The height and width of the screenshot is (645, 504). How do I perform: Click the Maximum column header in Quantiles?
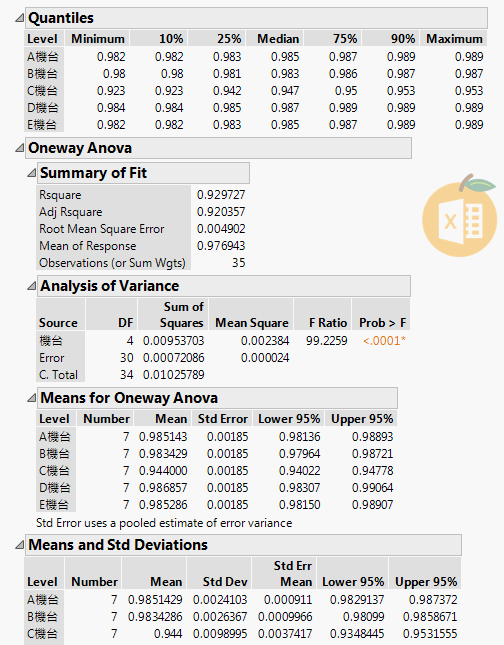click(x=454, y=39)
